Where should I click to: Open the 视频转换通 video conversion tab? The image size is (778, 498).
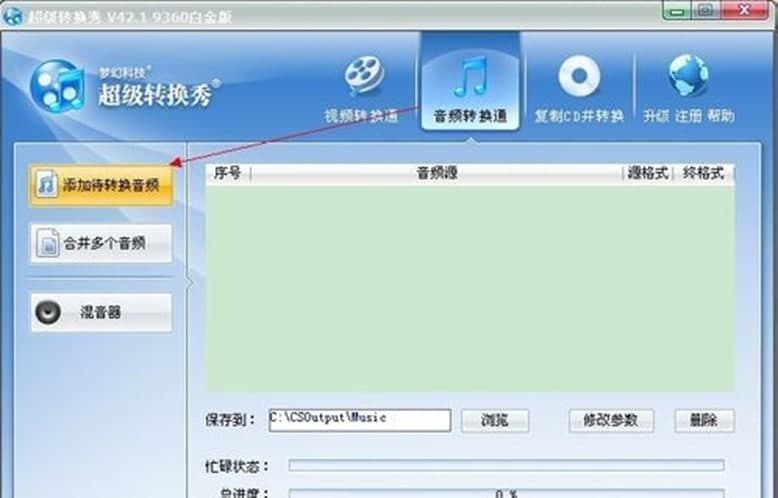click(362, 89)
